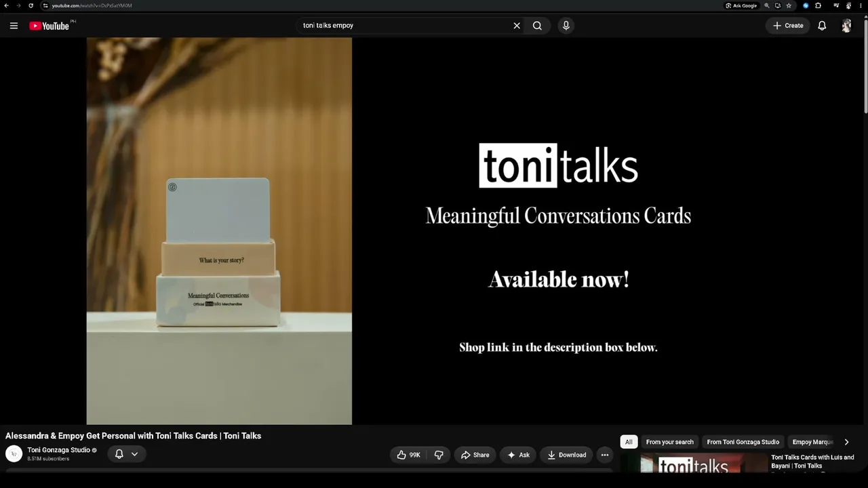This screenshot has height=488, width=868.
Task: Expand the subscription options chevron
Action: [134, 454]
